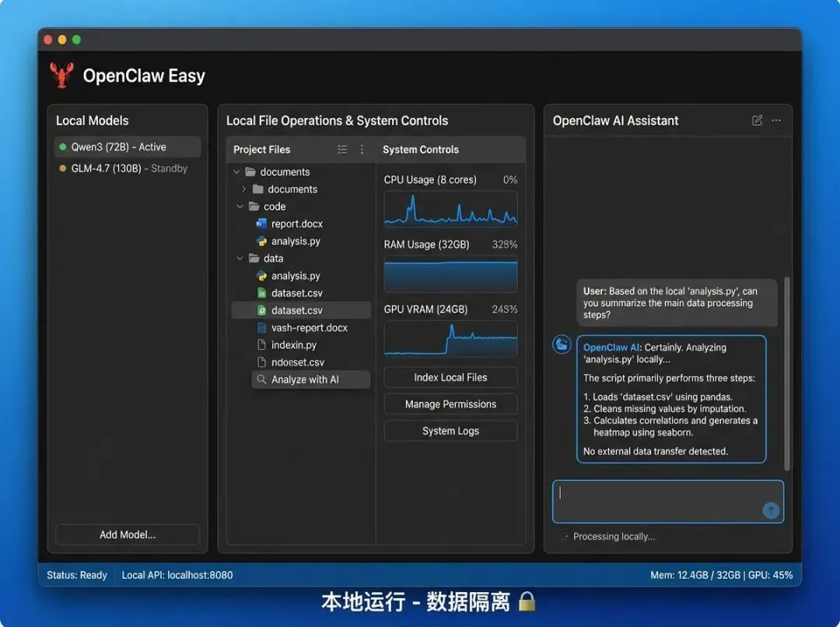
Task: Click the 'Local Models' panel heading
Action: pyautogui.click(x=92, y=121)
